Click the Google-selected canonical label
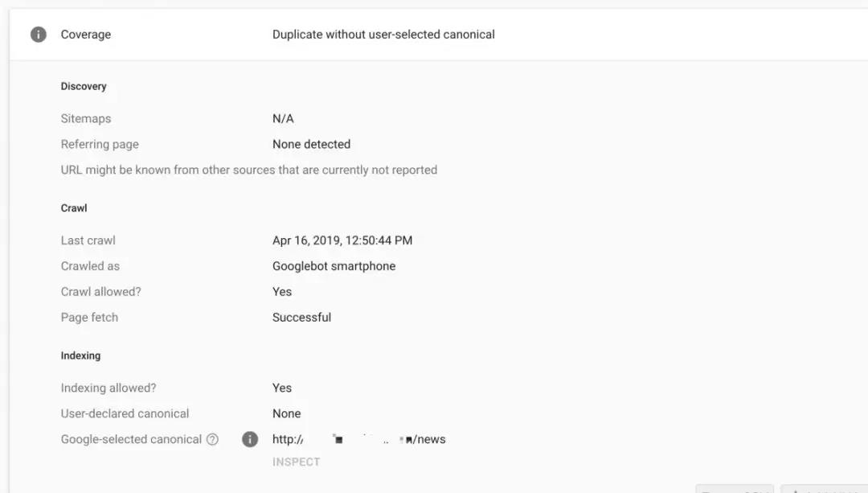868x493 pixels. (x=131, y=439)
